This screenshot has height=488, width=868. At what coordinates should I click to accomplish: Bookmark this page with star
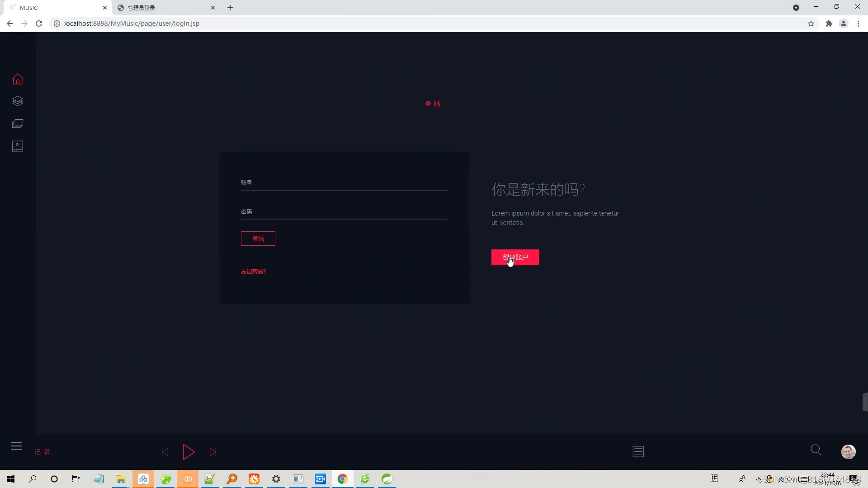click(x=811, y=23)
